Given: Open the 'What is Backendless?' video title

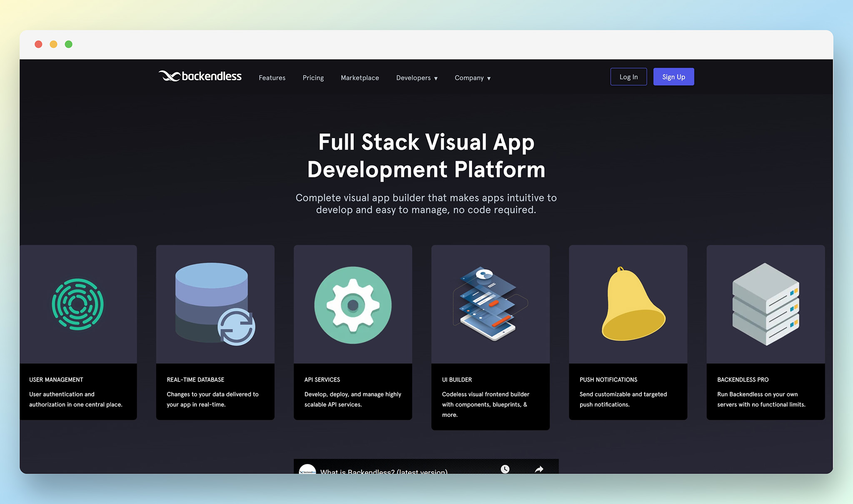Looking at the screenshot, I should 384,472.
